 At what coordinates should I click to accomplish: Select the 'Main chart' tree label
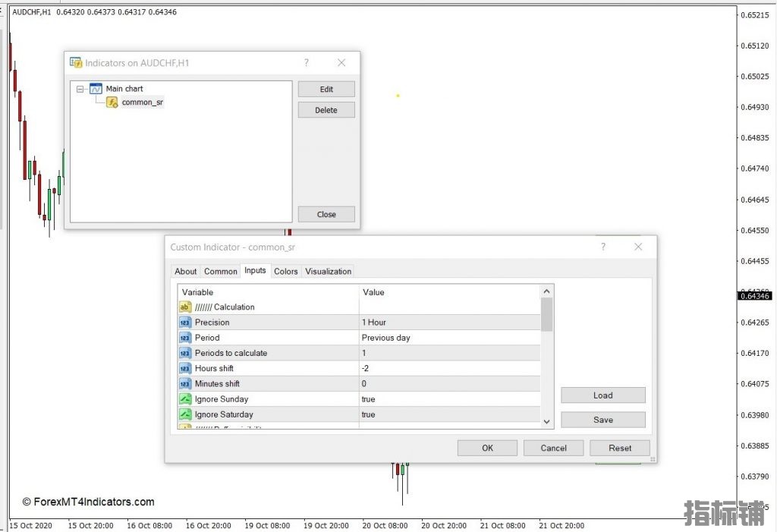pyautogui.click(x=124, y=89)
